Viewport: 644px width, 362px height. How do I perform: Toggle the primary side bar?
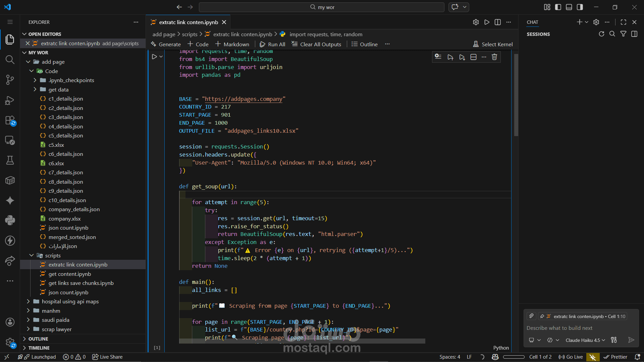558,7
